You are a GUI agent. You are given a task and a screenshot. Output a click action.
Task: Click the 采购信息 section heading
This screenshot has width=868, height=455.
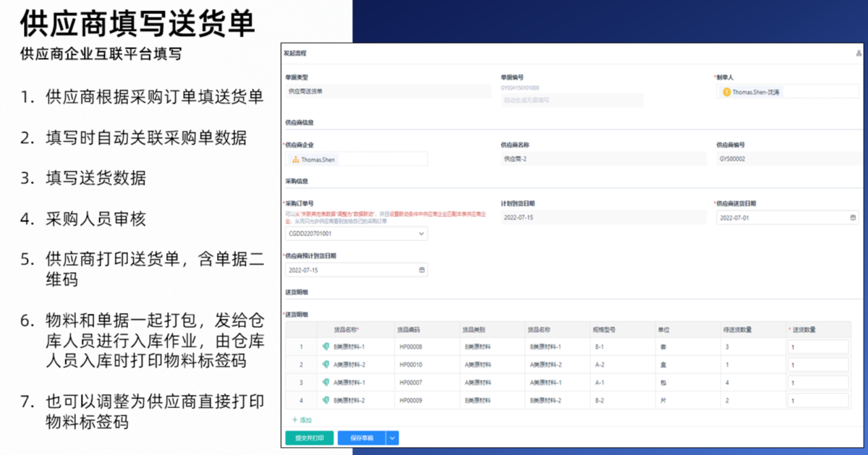[297, 182]
